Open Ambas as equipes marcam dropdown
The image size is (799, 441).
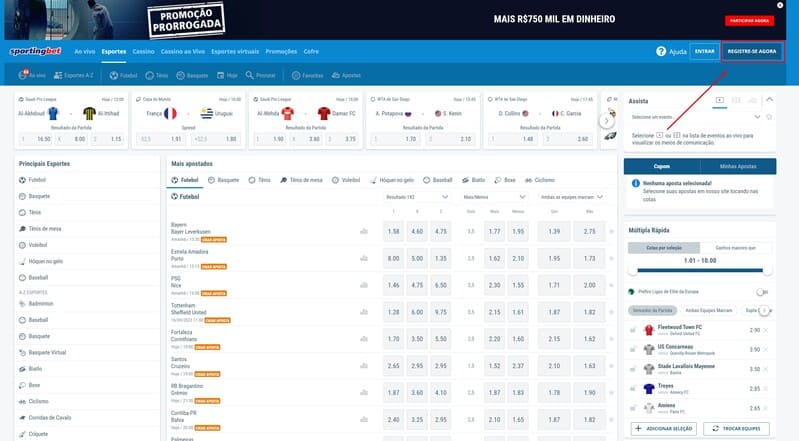[572, 197]
